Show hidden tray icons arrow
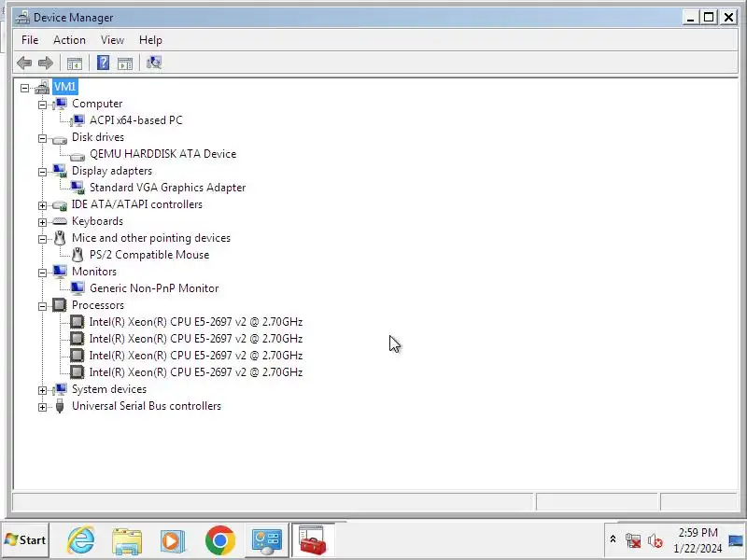Viewport: 747px width, 560px height. (x=613, y=539)
